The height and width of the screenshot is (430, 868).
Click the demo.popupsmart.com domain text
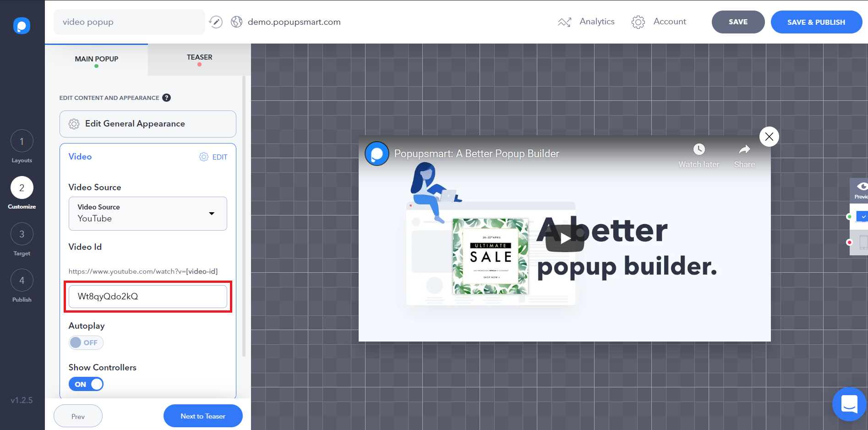(294, 22)
